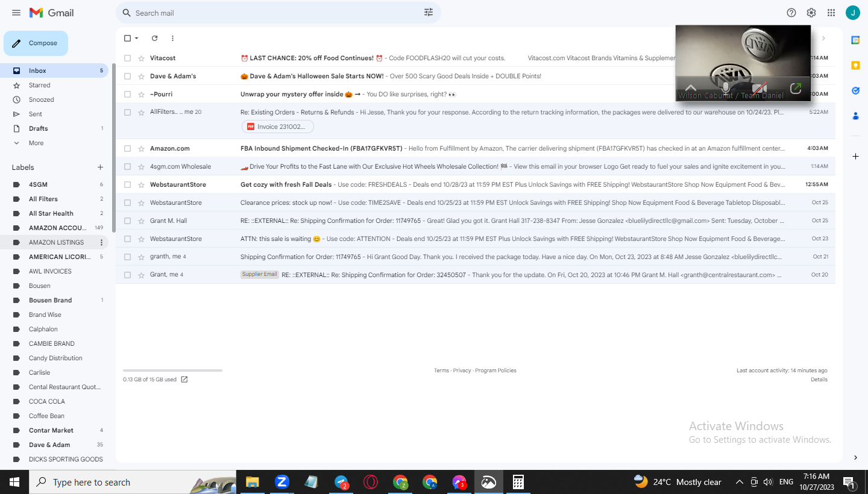Open the Terms link
This screenshot has width=868, height=494.
point(441,370)
